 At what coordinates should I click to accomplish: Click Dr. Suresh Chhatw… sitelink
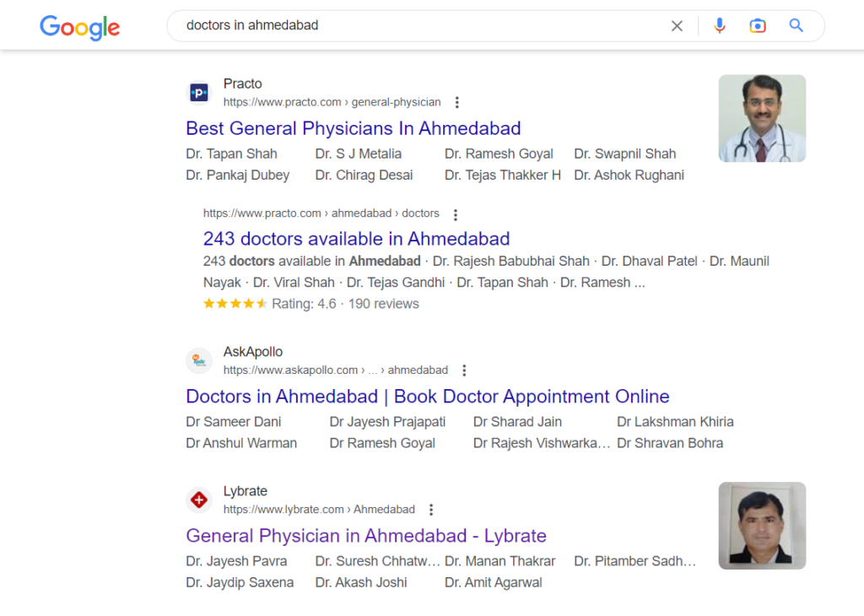coord(377,561)
